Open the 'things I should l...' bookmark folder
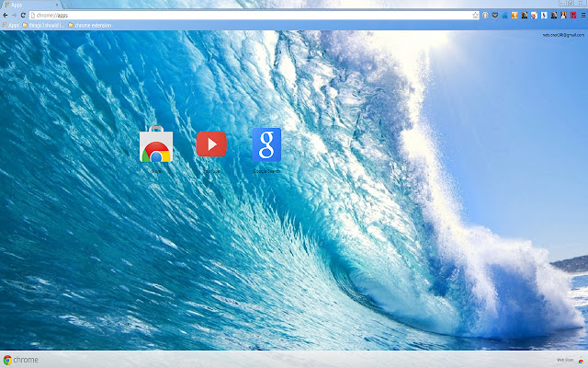Screen dimensions: 588x368 tap(43, 25)
